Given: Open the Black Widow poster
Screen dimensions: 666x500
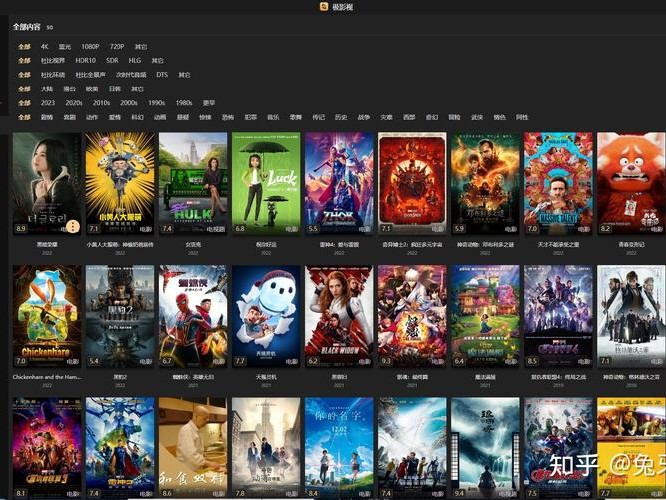Looking at the screenshot, I should click(x=339, y=316).
